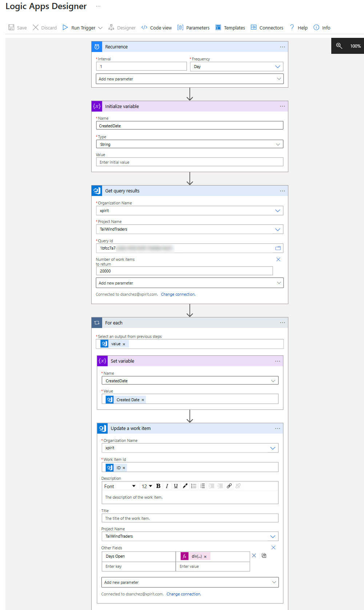
Task: Open the highlight color pen tool
Action: click(x=185, y=486)
